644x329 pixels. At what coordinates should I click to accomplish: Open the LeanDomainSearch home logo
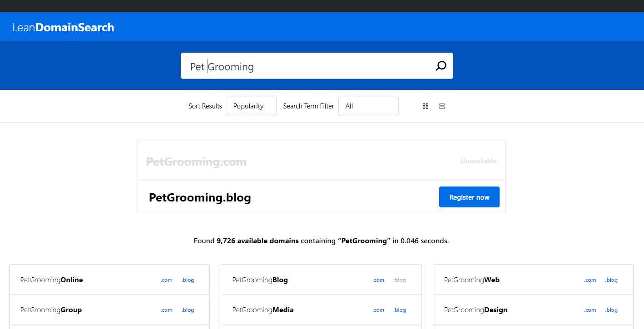click(x=63, y=28)
